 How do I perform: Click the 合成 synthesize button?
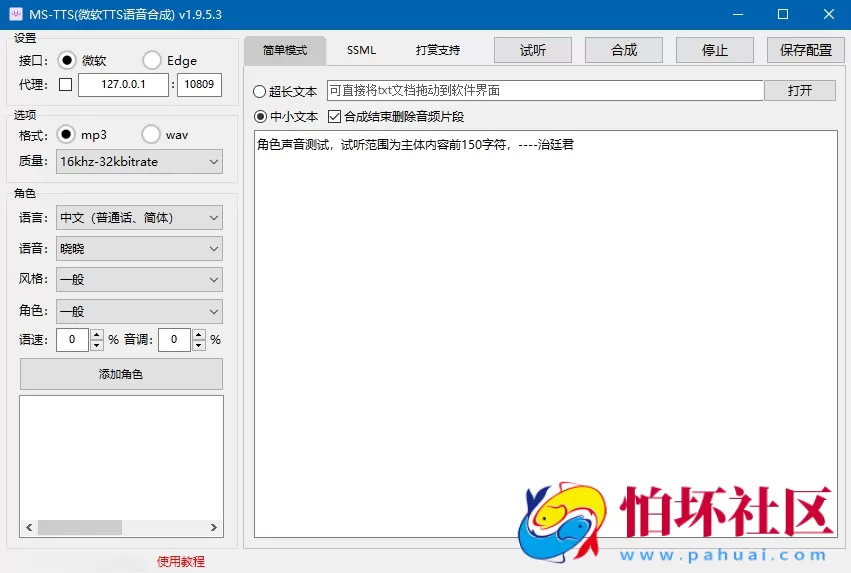[x=624, y=50]
